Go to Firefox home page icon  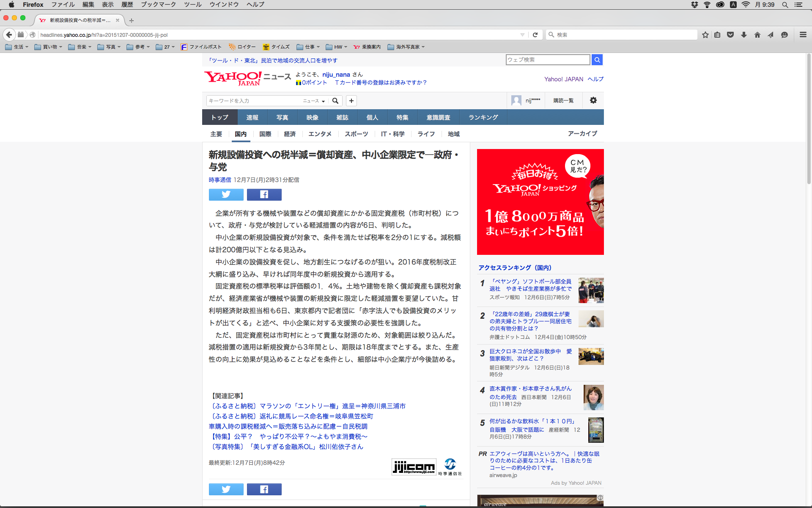click(x=757, y=35)
